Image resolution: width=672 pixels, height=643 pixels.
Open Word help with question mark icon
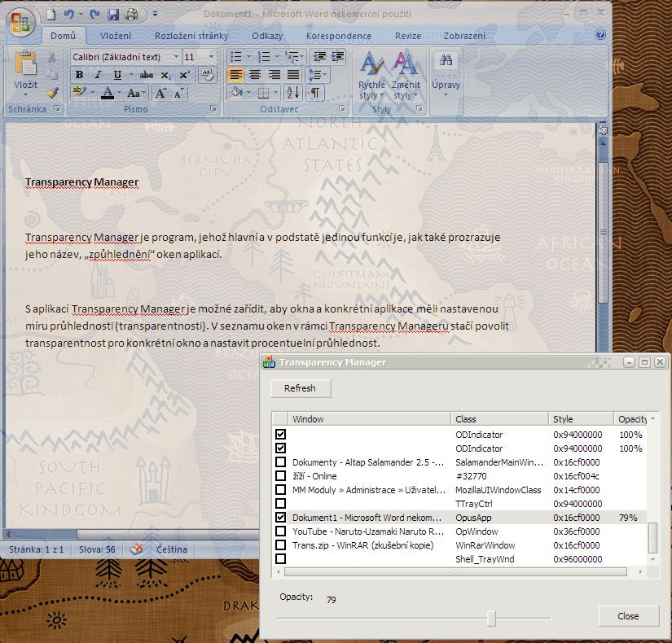click(x=600, y=34)
